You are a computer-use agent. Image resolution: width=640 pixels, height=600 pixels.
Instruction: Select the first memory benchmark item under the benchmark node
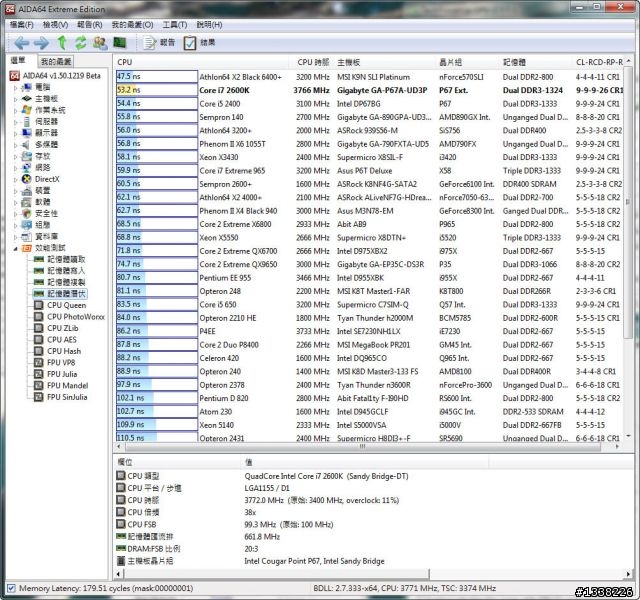pyautogui.click(x=66, y=259)
